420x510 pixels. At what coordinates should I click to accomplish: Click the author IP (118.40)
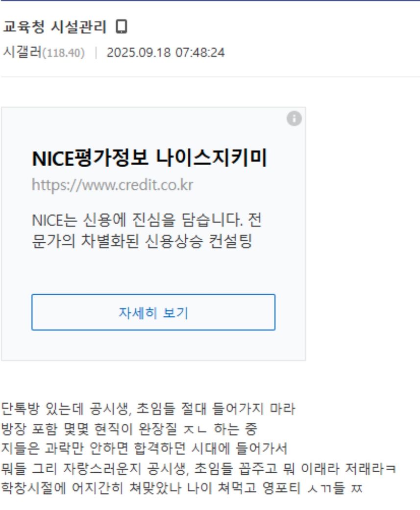click(x=64, y=52)
